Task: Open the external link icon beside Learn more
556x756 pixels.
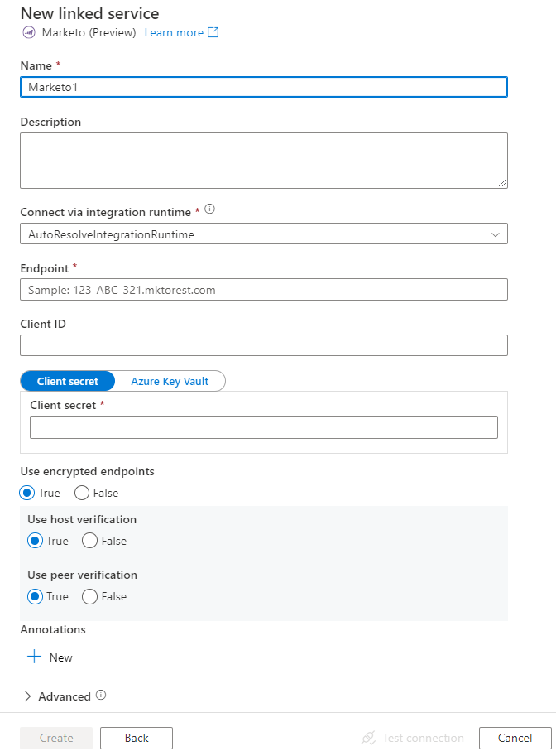Action: click(x=213, y=32)
